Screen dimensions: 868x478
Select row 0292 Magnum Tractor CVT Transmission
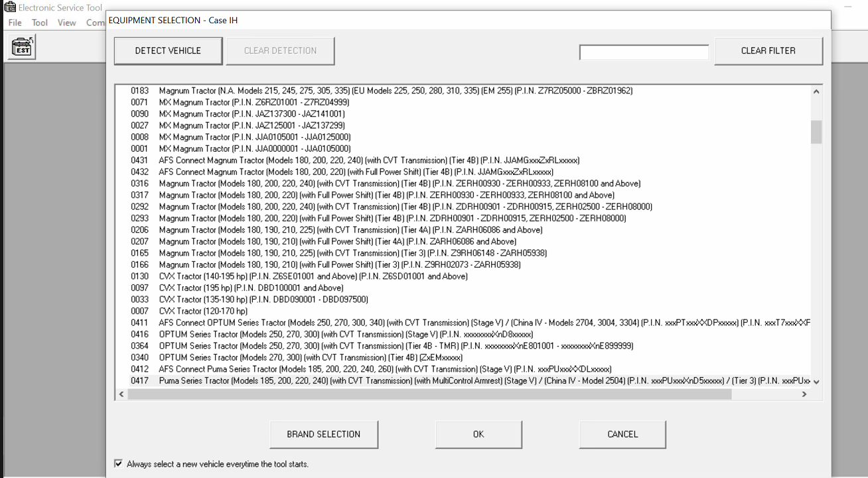(463, 207)
